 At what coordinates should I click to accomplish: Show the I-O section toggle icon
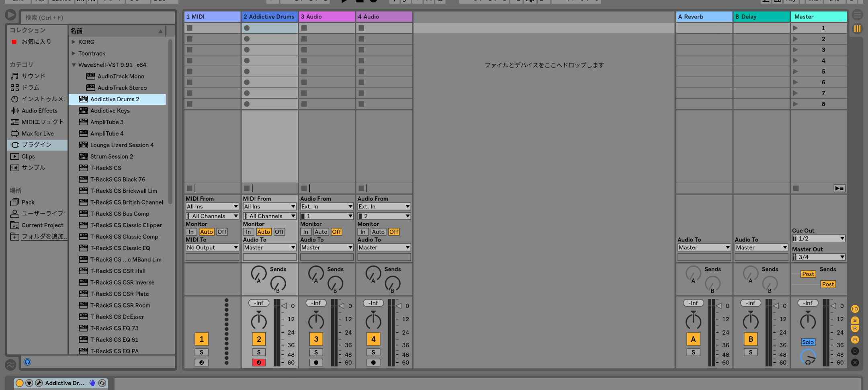pos(855,309)
